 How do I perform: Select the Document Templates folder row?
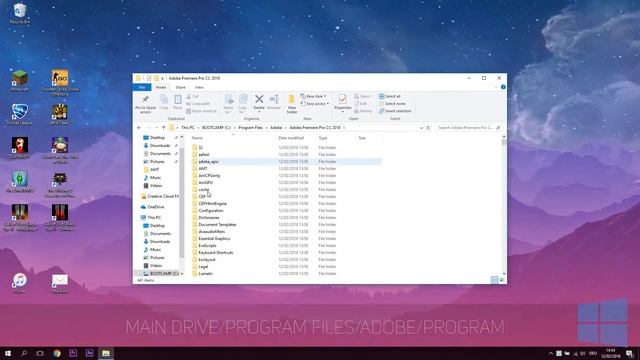click(x=286, y=224)
